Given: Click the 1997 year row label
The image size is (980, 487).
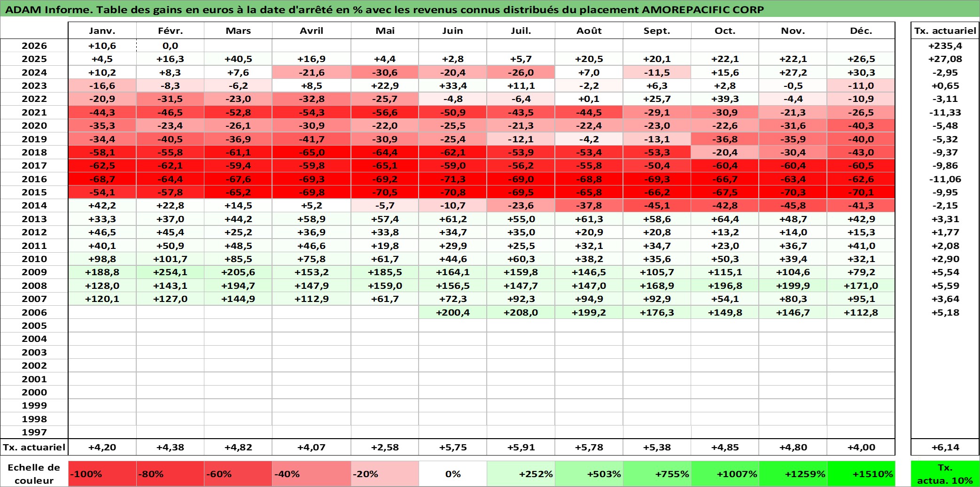Looking at the screenshot, I should (x=34, y=432).
